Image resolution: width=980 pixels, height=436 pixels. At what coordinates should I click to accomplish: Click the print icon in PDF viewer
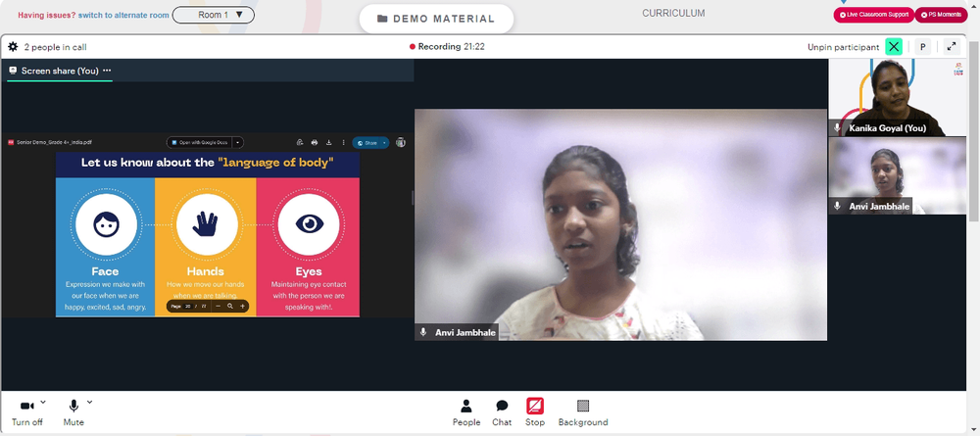pyautogui.click(x=315, y=142)
